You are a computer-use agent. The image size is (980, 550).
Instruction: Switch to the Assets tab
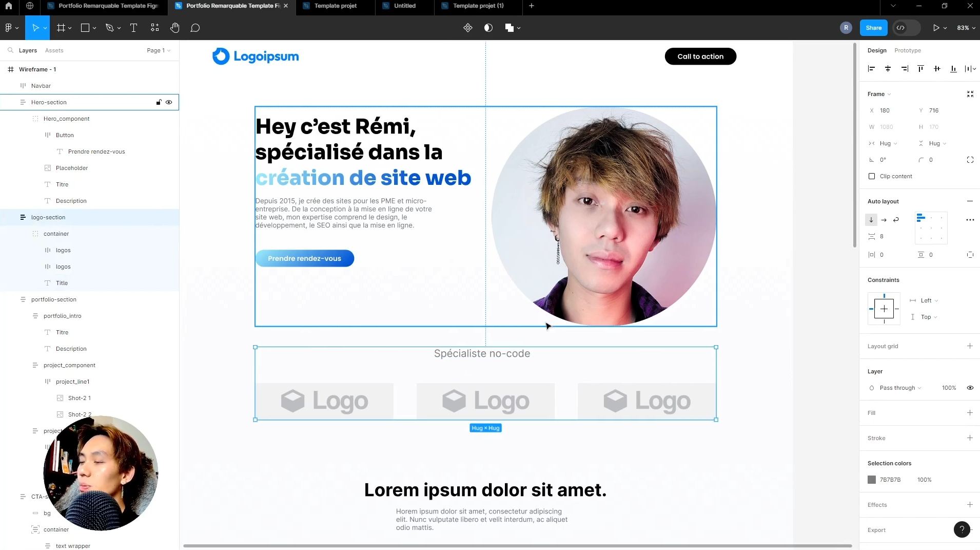point(54,50)
